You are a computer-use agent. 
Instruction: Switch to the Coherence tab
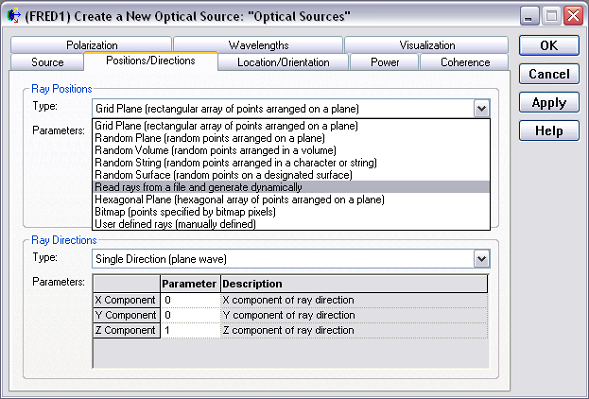[465, 62]
